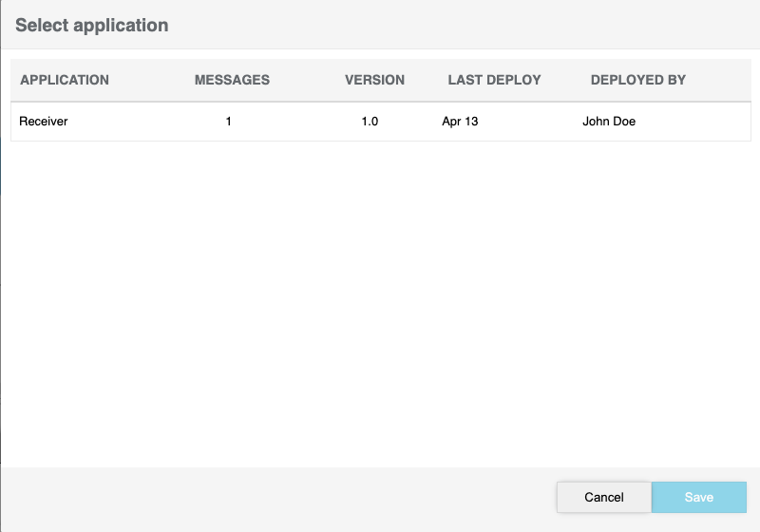Click the gray title bar right of the title
Screen dimensions: 760x532
click(x=475, y=26)
